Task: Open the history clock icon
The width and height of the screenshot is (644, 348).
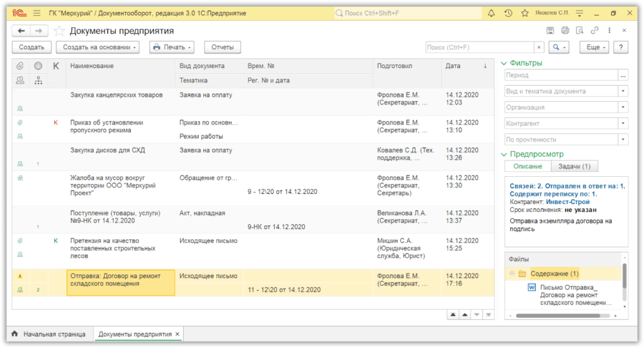Action: point(507,13)
